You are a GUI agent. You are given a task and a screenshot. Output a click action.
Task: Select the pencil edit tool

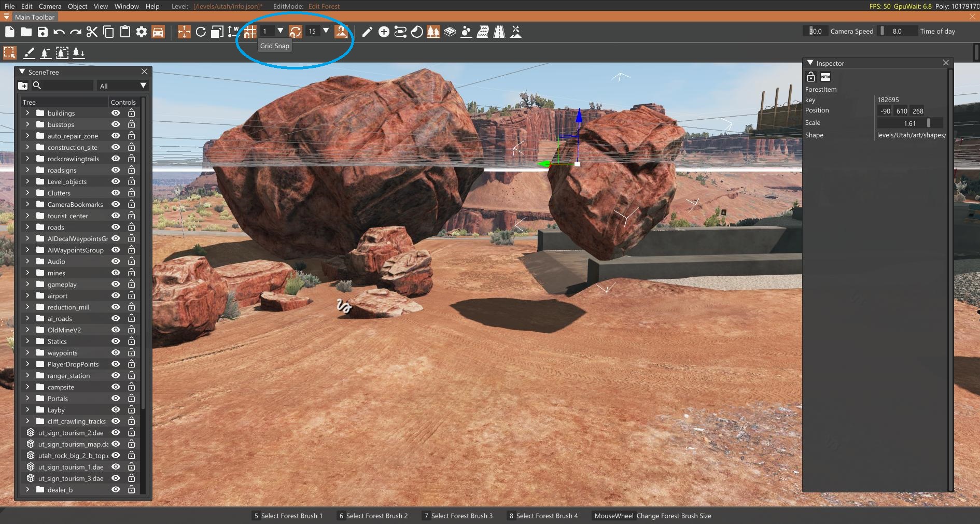click(x=367, y=32)
